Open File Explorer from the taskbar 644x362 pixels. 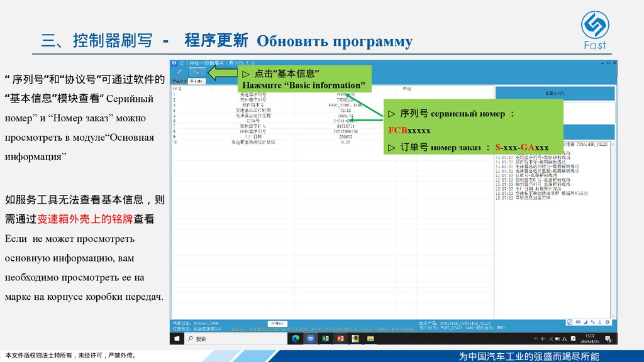click(370, 339)
